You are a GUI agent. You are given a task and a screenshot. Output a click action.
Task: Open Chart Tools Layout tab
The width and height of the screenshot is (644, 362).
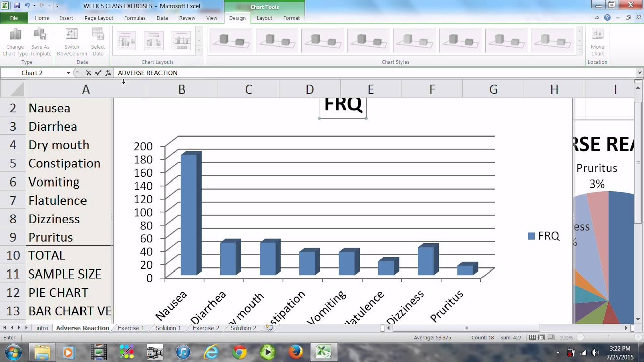click(264, 18)
